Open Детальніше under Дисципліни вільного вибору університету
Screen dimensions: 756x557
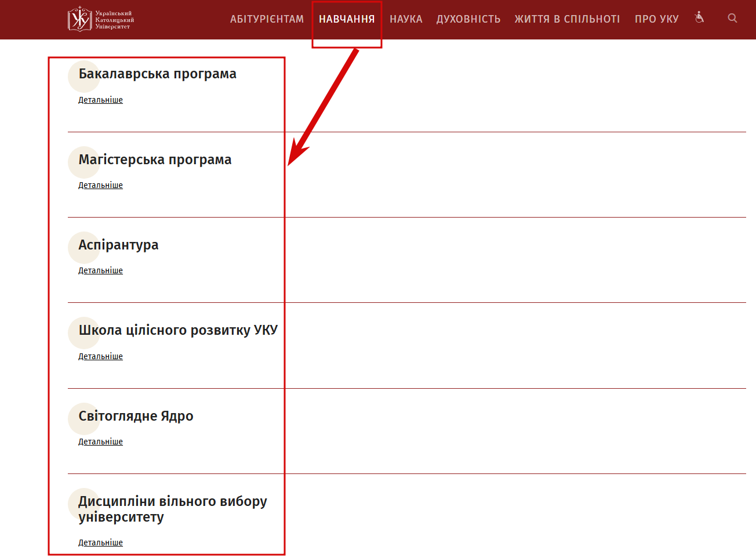click(x=101, y=542)
